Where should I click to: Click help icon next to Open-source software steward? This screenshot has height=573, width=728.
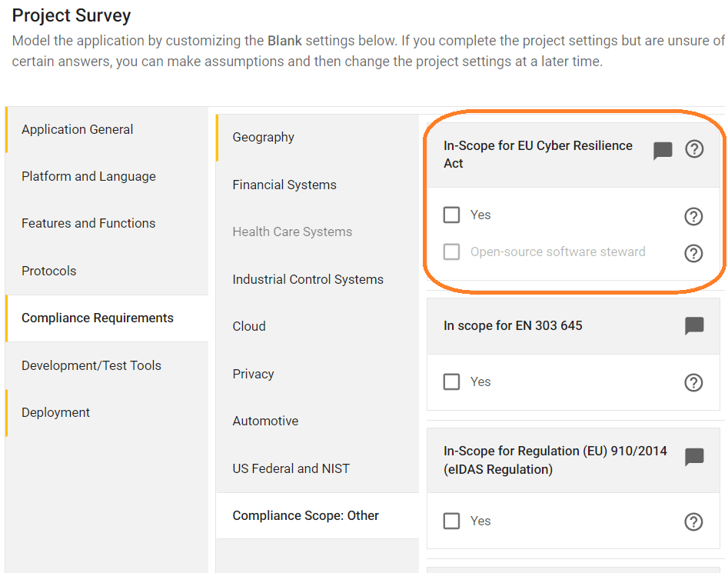tap(693, 253)
